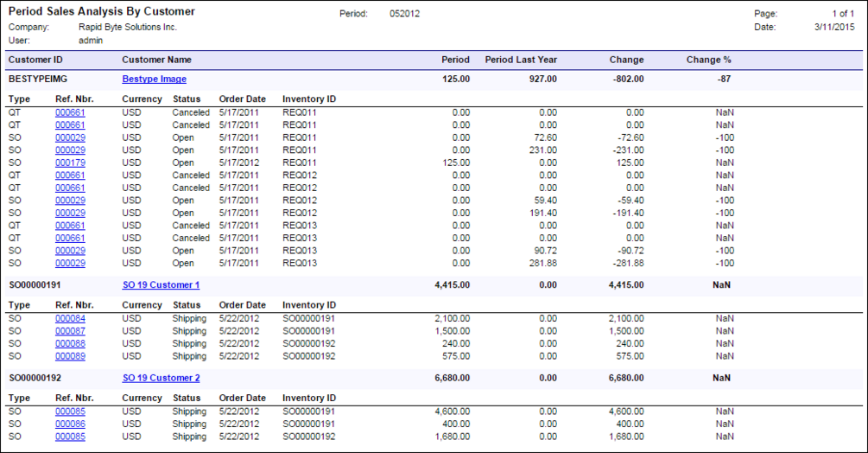Open 000029 link with 281.88 last year
The image size is (868, 453).
70,264
